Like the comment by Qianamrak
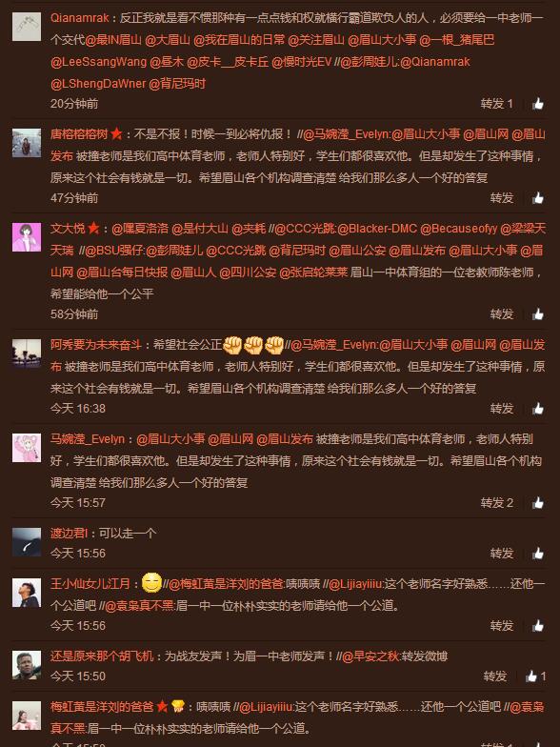Screen dimensions: 560x747 (x=538, y=103)
